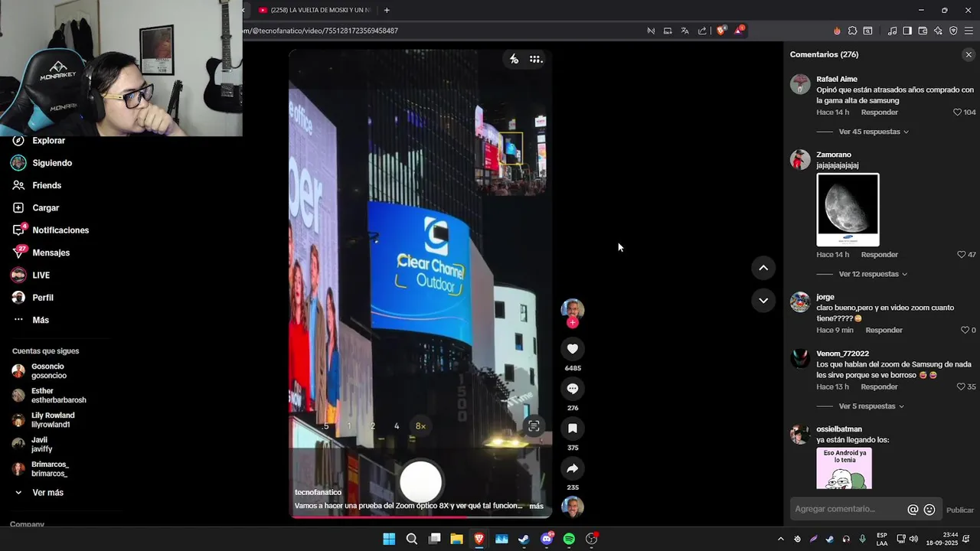980x551 pixels.
Task: Open the page translate icon in address bar
Action: point(684,31)
